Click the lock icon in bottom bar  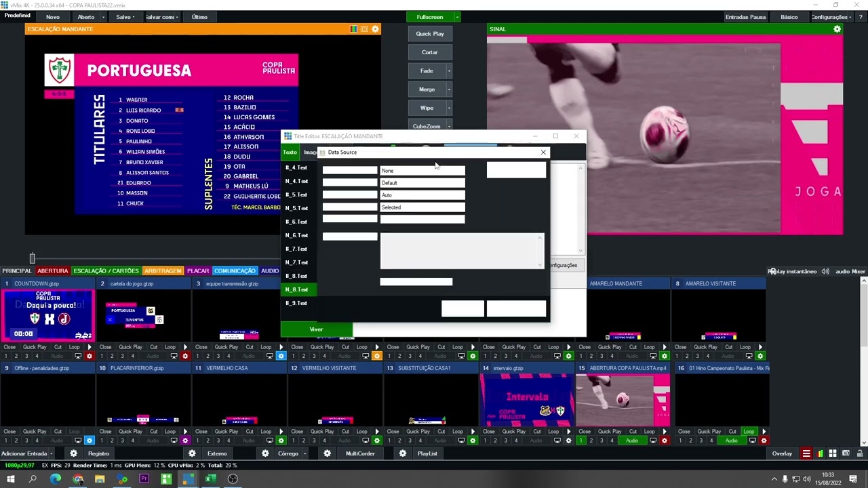(x=859, y=453)
